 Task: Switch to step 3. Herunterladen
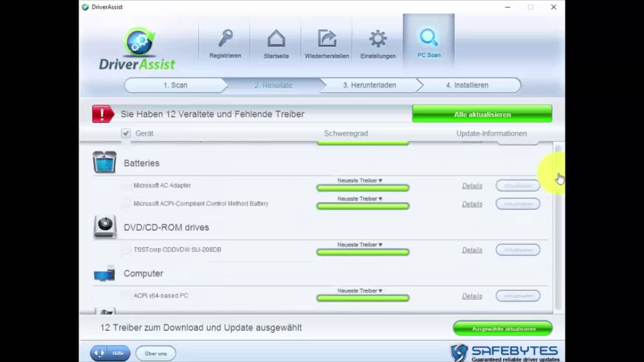(x=369, y=85)
